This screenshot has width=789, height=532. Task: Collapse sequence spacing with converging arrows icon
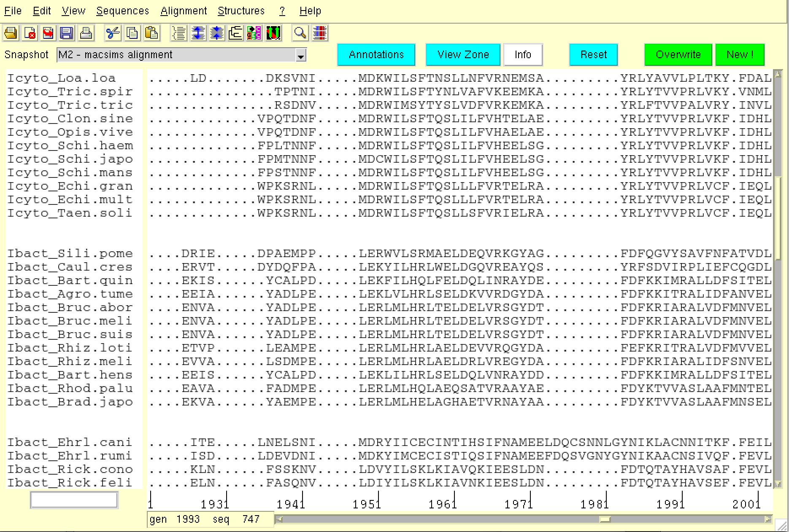pos(217,33)
